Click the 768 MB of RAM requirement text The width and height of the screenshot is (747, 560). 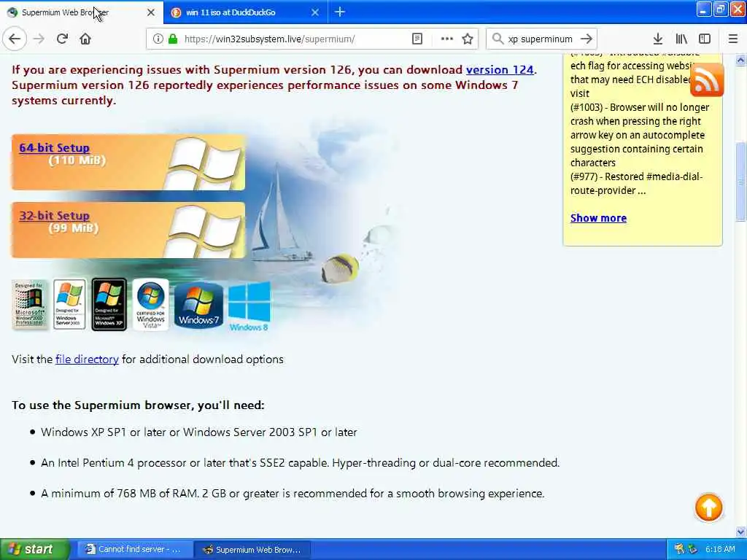coord(293,494)
